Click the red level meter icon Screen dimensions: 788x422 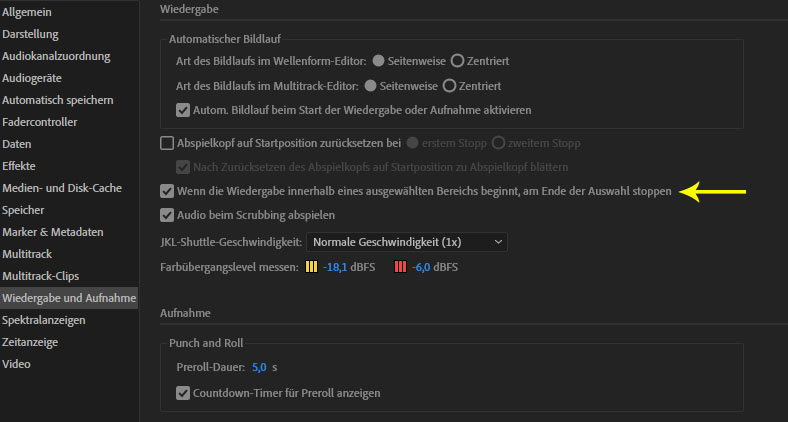tap(400, 267)
